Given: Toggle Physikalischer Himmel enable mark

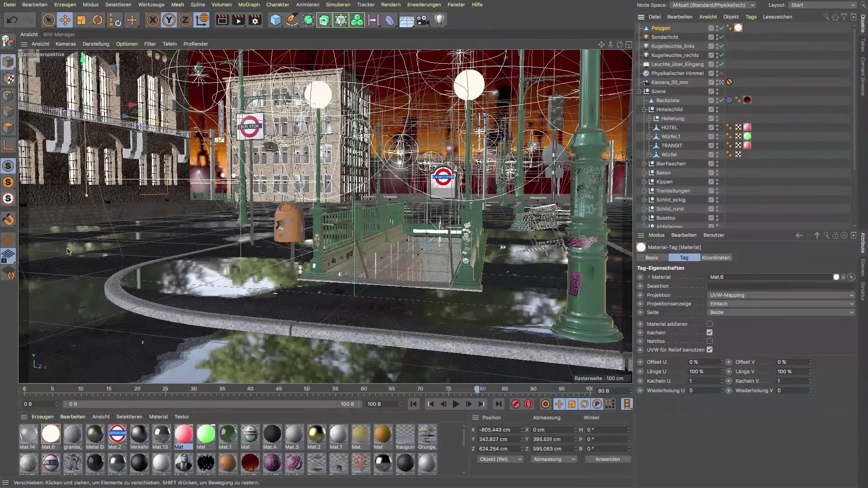Looking at the screenshot, I should [x=722, y=73].
